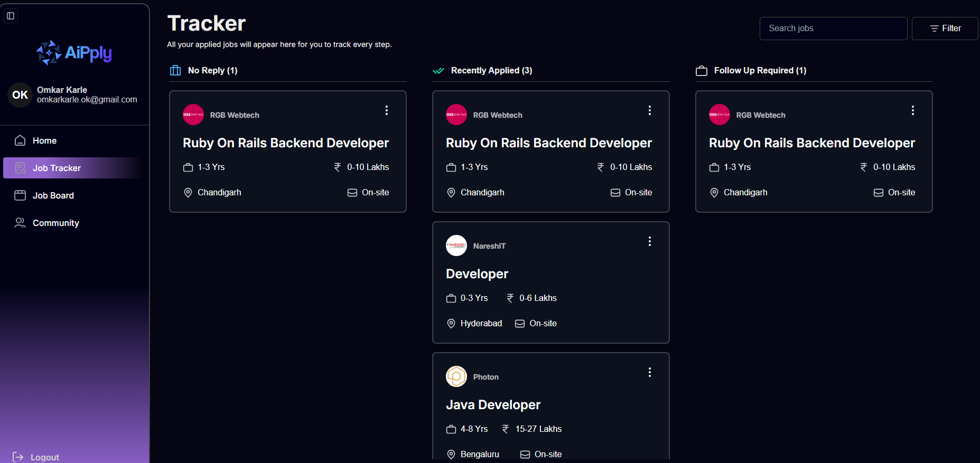Open three-dot menu on NareshIT card
980x463 pixels.
[x=650, y=241]
